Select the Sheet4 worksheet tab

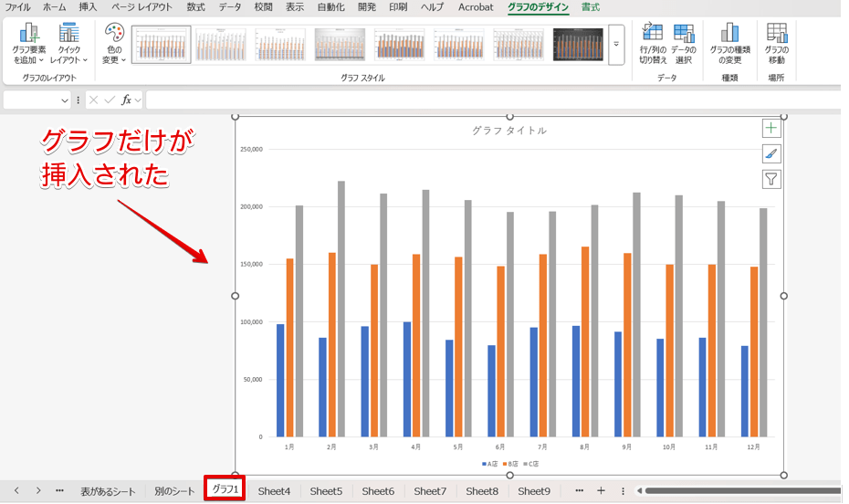pyautogui.click(x=274, y=490)
